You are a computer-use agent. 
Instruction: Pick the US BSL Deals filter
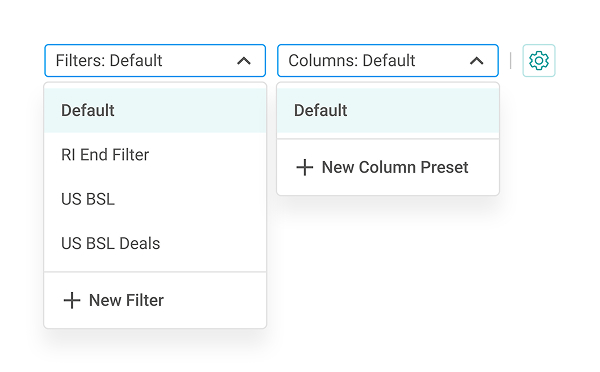(155, 243)
